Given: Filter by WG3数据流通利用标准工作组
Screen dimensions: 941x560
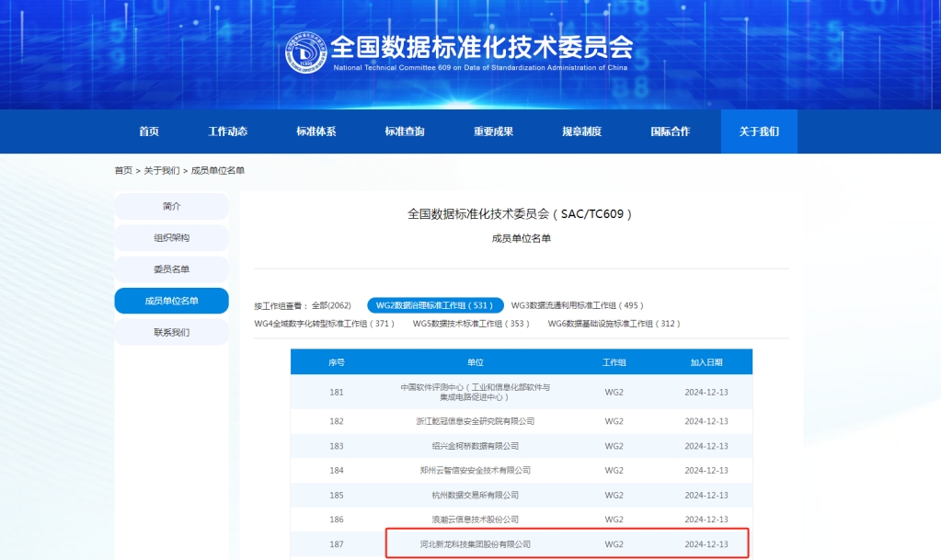Looking at the screenshot, I should point(577,305).
